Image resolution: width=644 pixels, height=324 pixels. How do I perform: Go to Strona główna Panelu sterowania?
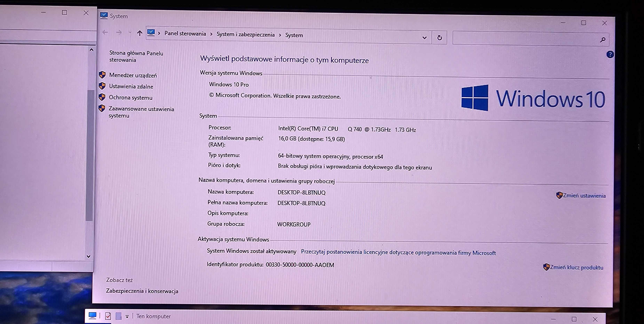click(136, 56)
